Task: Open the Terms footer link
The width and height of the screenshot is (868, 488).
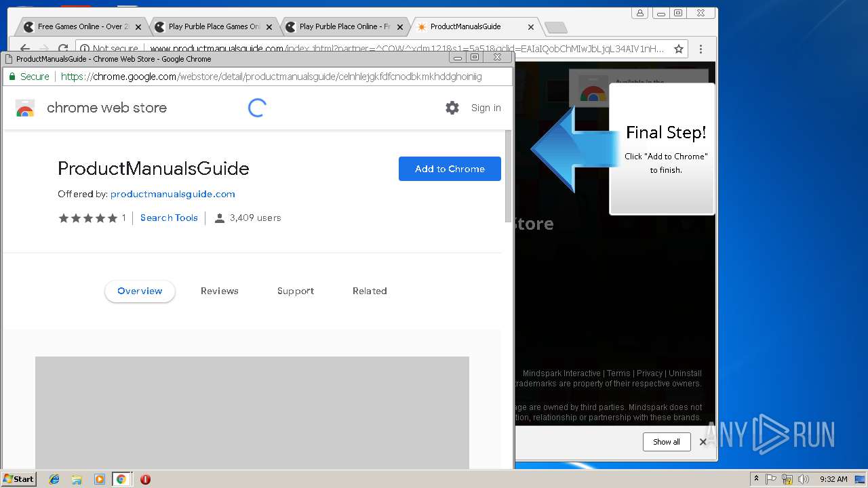Action: click(618, 373)
